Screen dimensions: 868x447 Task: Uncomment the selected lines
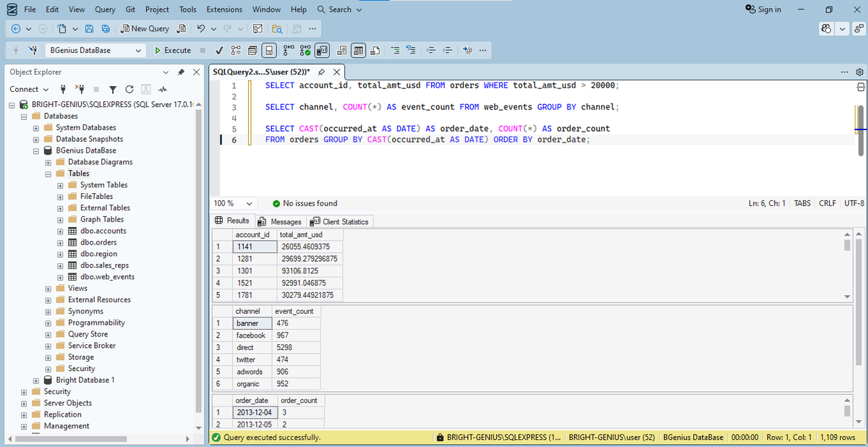tap(412, 51)
